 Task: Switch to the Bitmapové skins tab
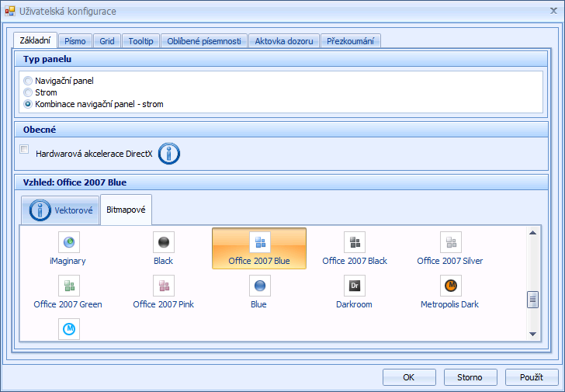tap(126, 210)
